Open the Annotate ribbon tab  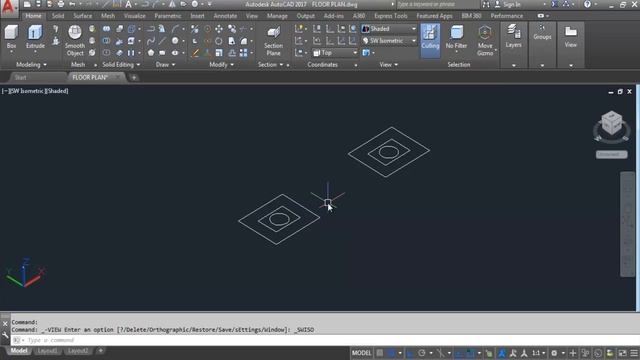coord(225,16)
